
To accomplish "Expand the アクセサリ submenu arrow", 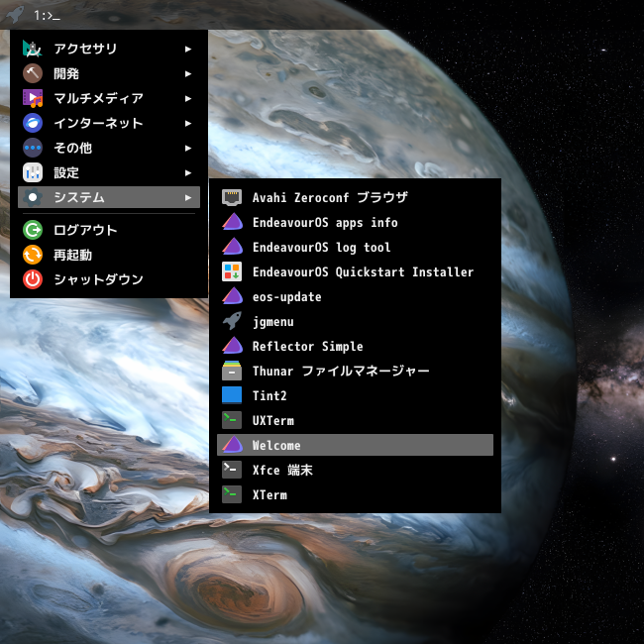I will click(188, 49).
